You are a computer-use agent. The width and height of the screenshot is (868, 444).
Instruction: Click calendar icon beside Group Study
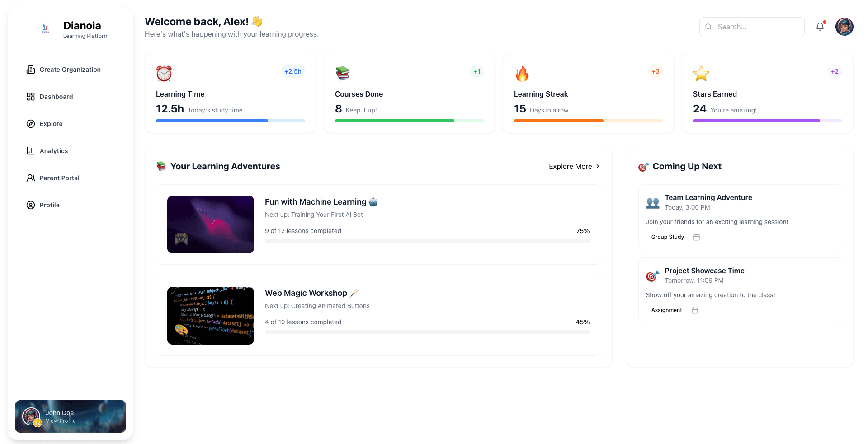pyautogui.click(x=697, y=237)
